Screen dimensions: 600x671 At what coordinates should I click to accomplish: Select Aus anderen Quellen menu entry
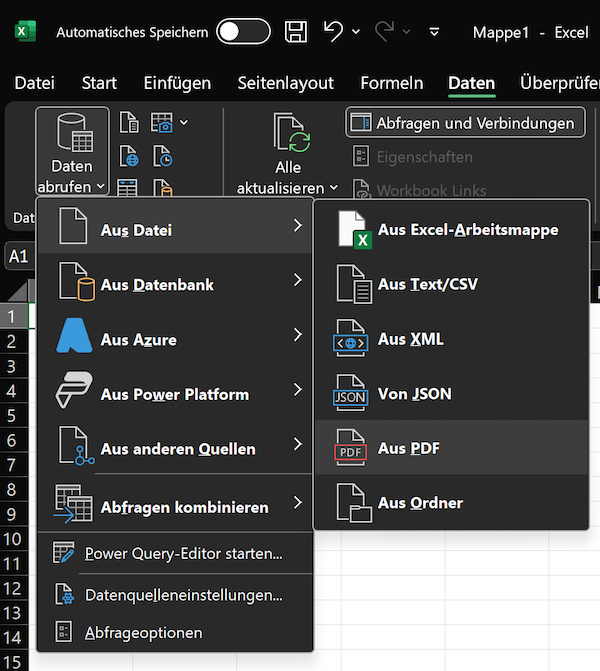coord(175,445)
